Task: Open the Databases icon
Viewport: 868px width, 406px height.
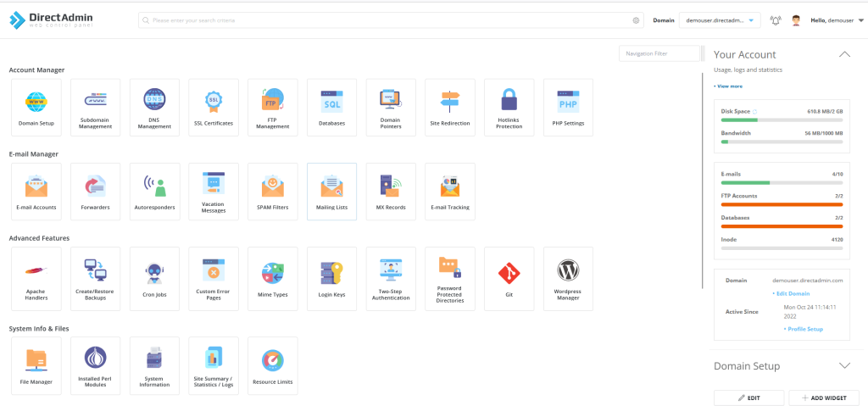Action: (331, 107)
